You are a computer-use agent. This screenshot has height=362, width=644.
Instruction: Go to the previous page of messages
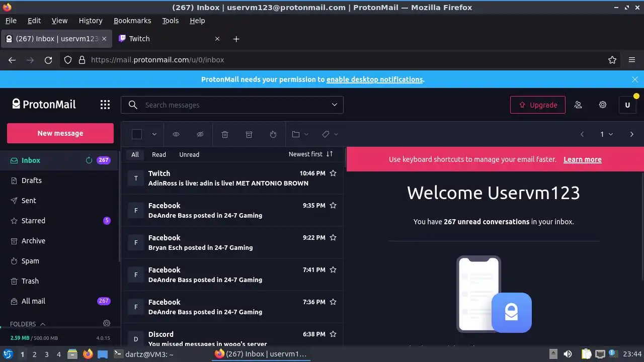[x=582, y=134]
